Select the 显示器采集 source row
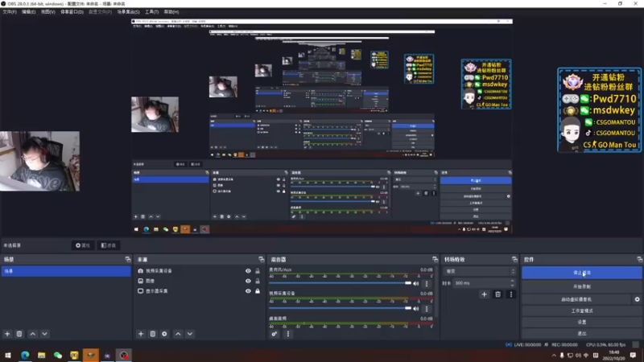Screen dimensions: 644x362 [199, 291]
